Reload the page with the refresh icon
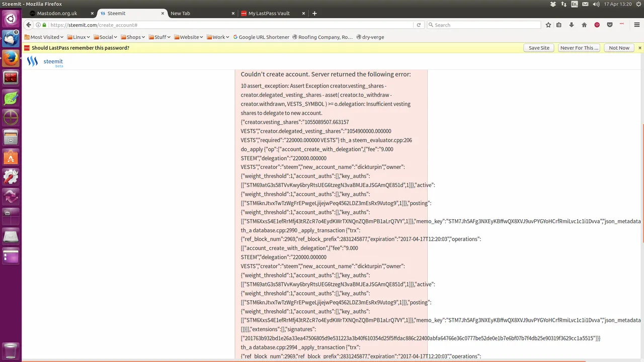Screen dimensions: 644x362 click(418, 25)
